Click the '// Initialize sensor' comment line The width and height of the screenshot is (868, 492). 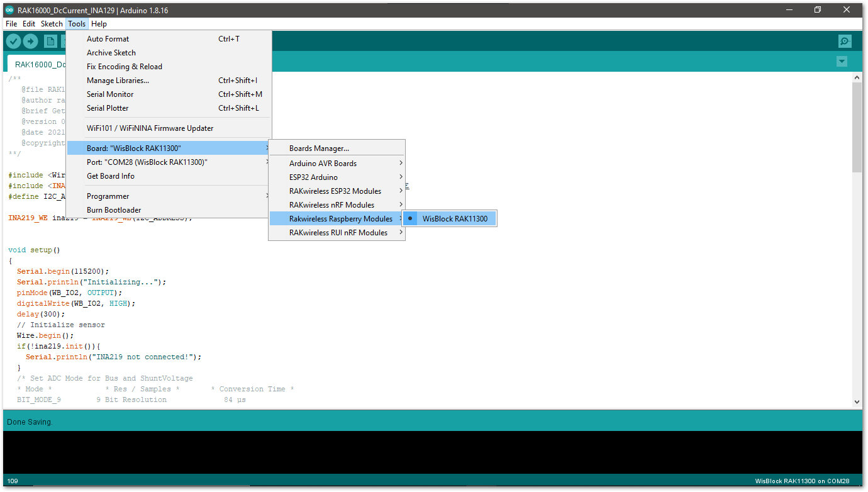[x=61, y=325]
